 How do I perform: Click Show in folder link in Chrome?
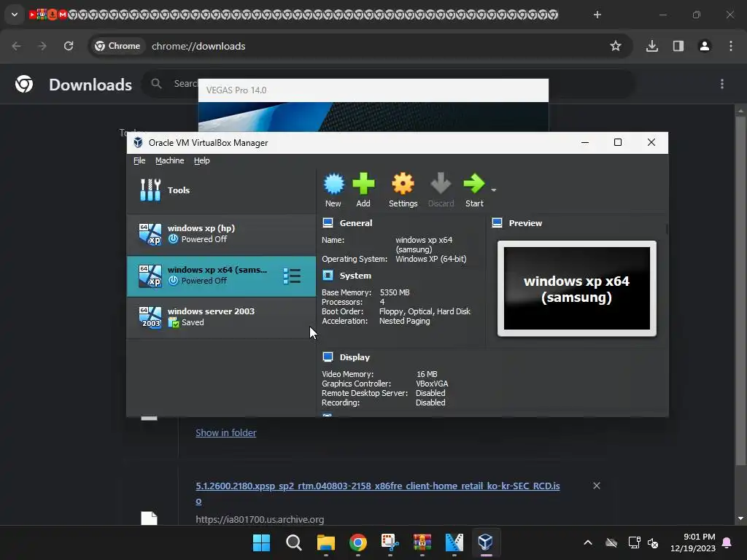coord(226,433)
